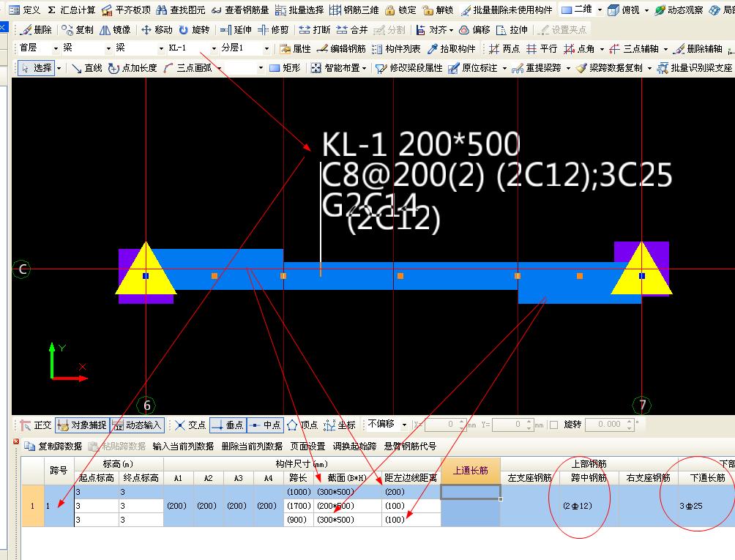Select the 拉伸 stretch tool
Screen dimensions: 735x560
click(512, 30)
